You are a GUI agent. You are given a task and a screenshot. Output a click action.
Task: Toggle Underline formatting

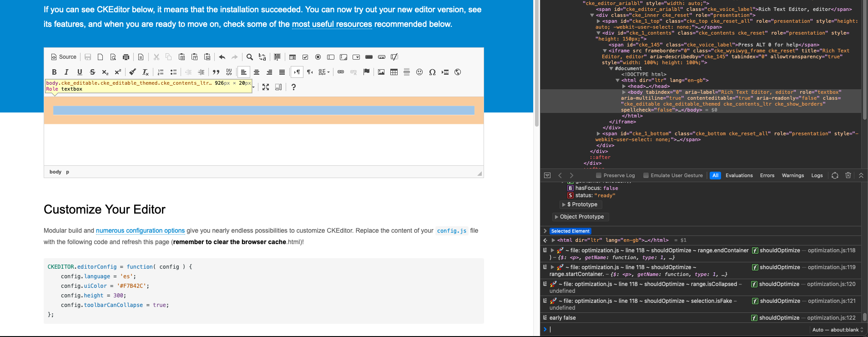(80, 72)
